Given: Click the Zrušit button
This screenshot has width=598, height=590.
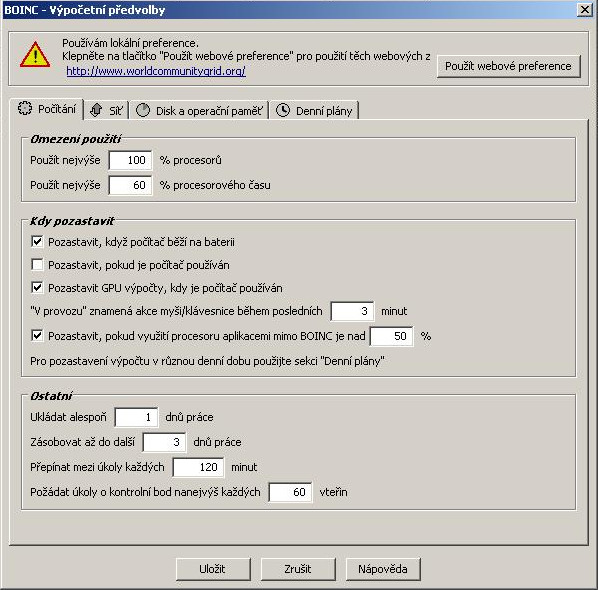Looking at the screenshot, I should click(298, 569).
